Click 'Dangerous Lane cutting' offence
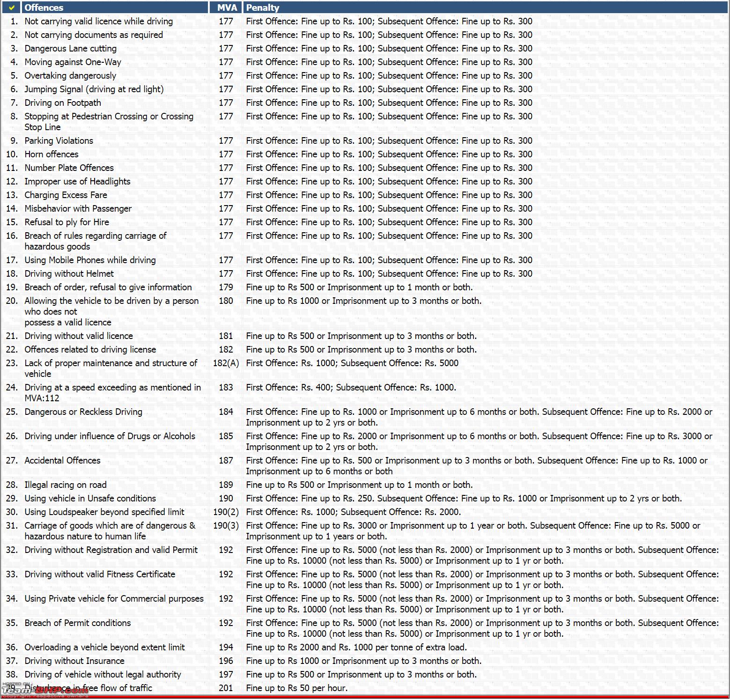 (71, 48)
